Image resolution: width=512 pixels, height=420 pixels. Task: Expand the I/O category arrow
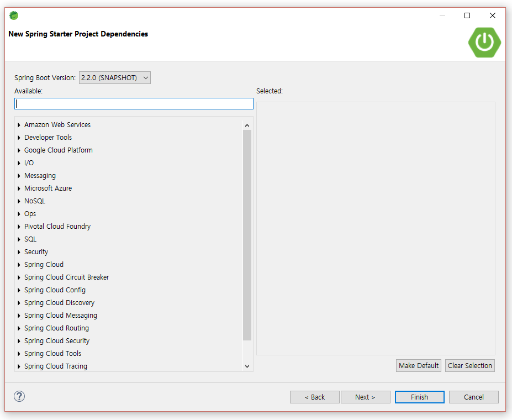[x=19, y=163]
